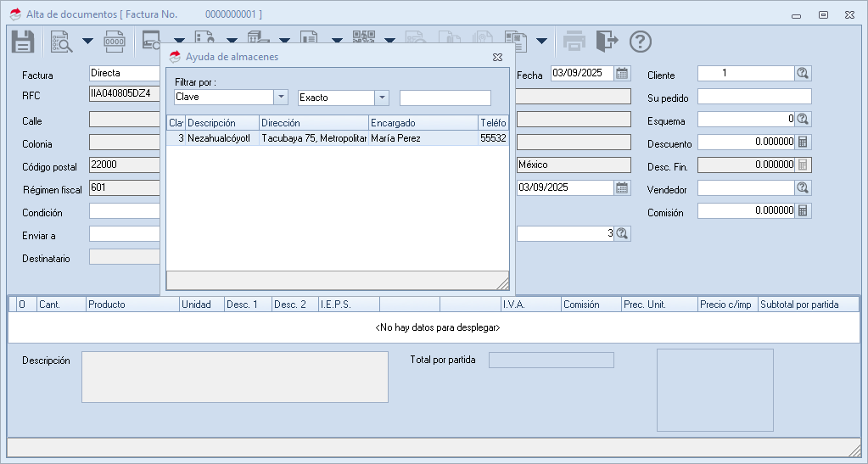
Task: Close the Ayuda de almacenes dialog
Action: (x=498, y=57)
